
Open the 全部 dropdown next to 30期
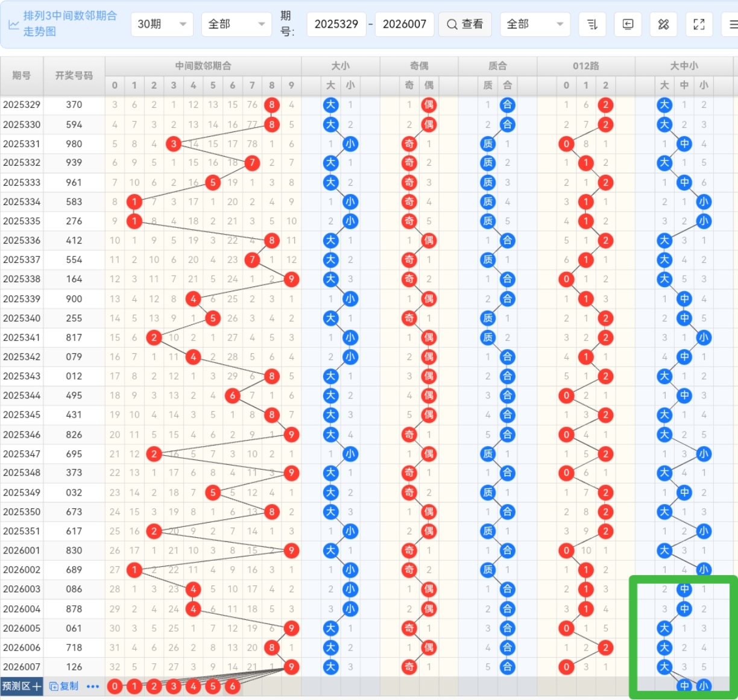pyautogui.click(x=237, y=24)
